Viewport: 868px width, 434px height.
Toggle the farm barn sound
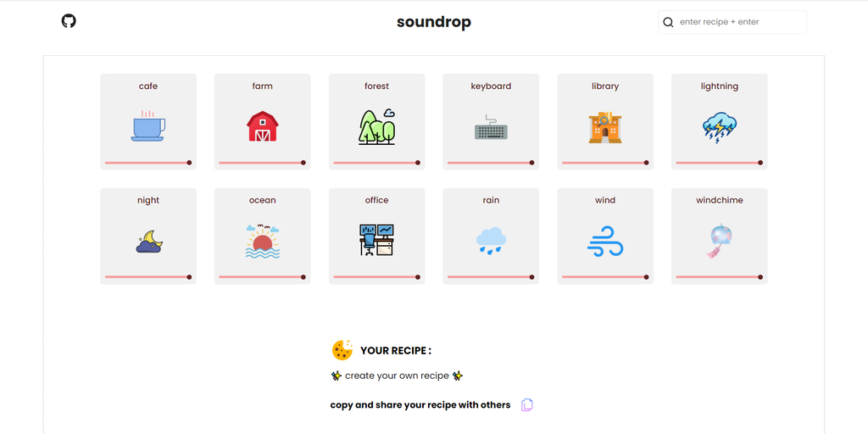(x=263, y=126)
